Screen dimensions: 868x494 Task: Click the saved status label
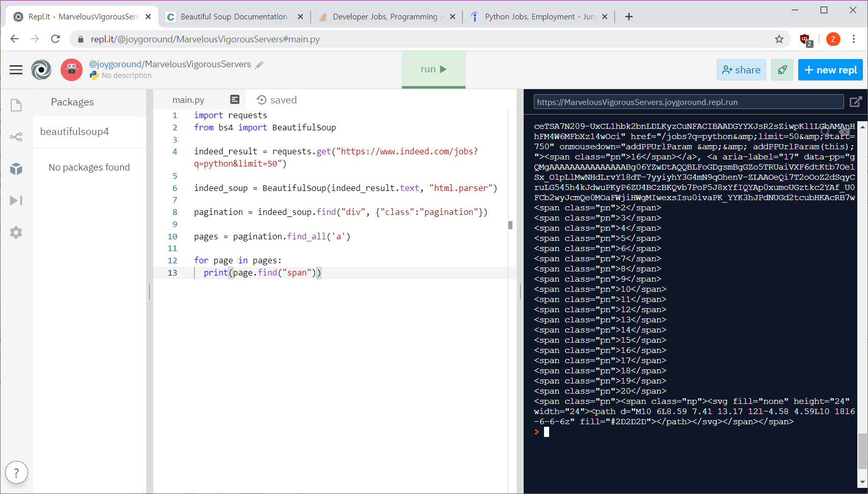pos(284,100)
